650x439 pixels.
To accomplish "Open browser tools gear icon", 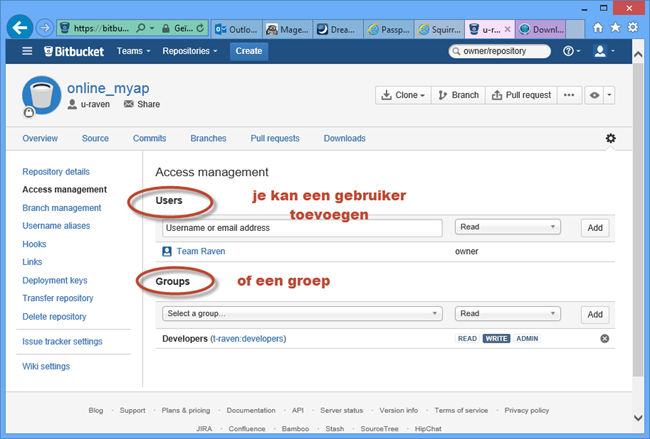I will click(x=633, y=28).
